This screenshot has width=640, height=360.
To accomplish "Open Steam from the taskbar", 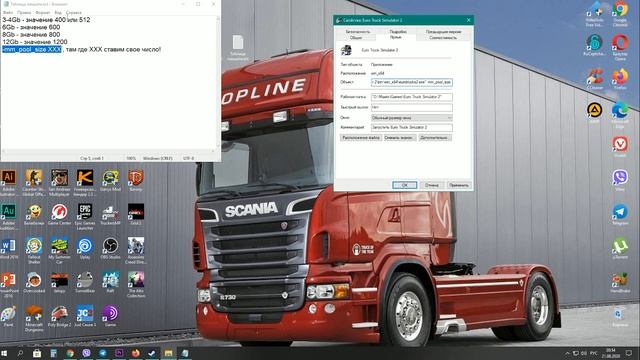I will point(152,353).
